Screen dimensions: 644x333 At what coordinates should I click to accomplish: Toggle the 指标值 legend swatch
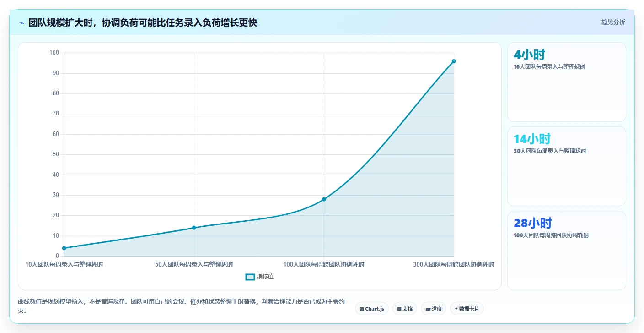250,277
